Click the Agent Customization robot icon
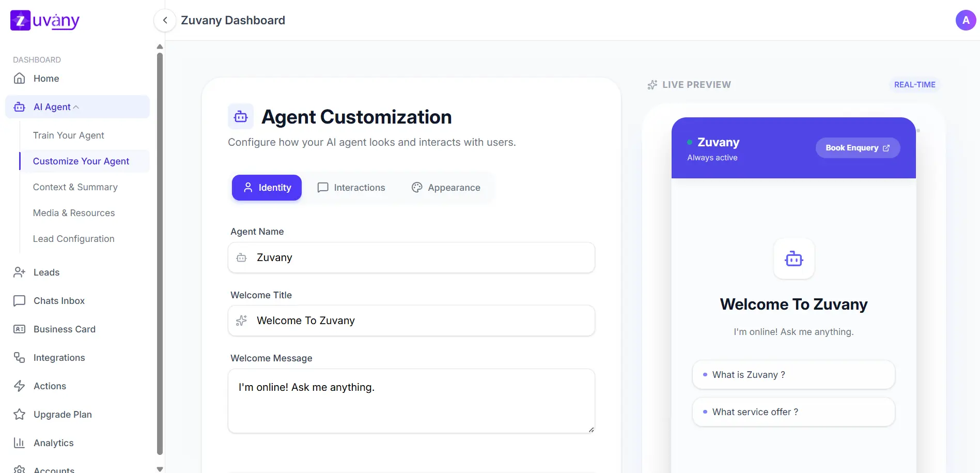 point(241,116)
